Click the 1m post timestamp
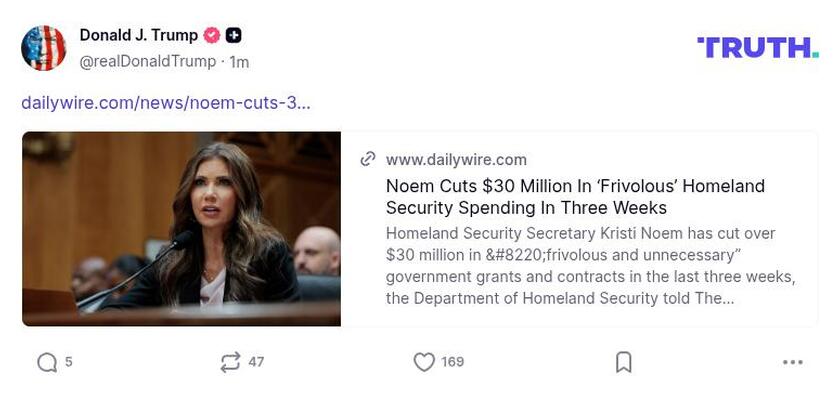840x406 pixels. (239, 61)
